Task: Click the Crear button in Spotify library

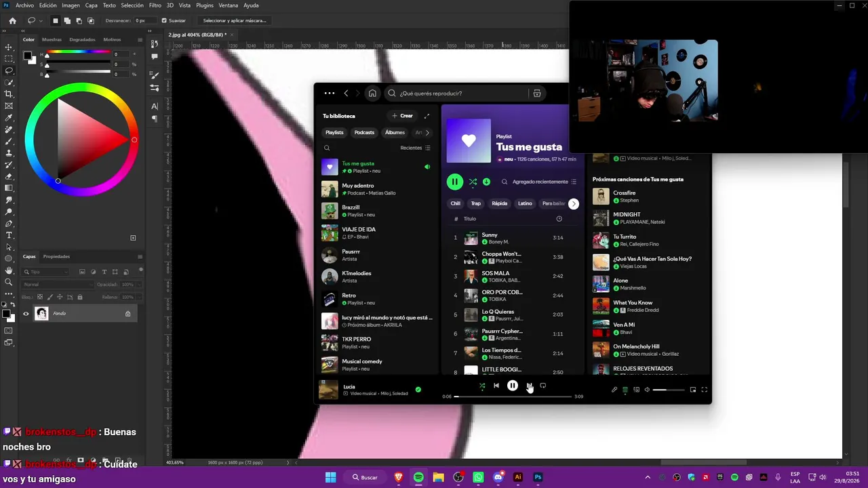Action: (x=402, y=116)
